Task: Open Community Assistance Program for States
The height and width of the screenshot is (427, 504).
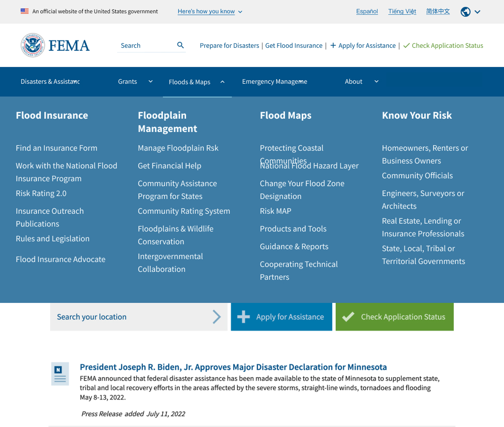Action: (x=177, y=190)
